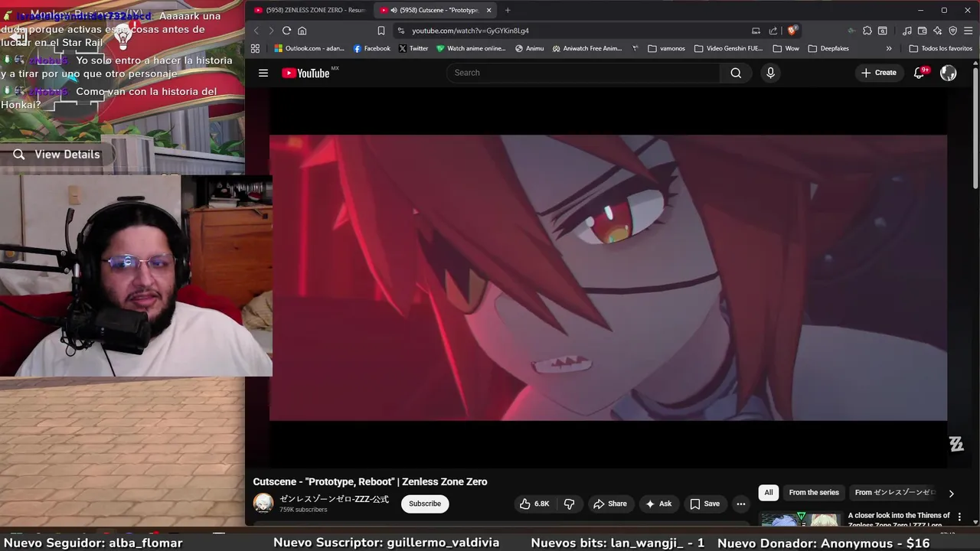Open the Facebook bookmark

pyautogui.click(x=371, y=48)
